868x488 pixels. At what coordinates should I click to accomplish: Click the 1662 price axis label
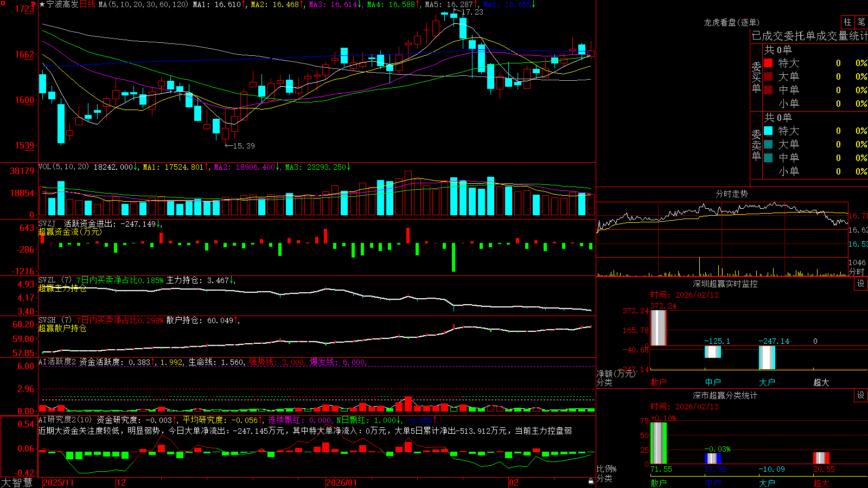(x=24, y=54)
